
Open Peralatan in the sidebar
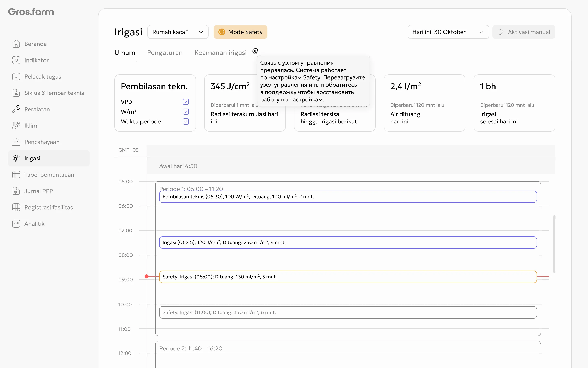tap(49, 109)
